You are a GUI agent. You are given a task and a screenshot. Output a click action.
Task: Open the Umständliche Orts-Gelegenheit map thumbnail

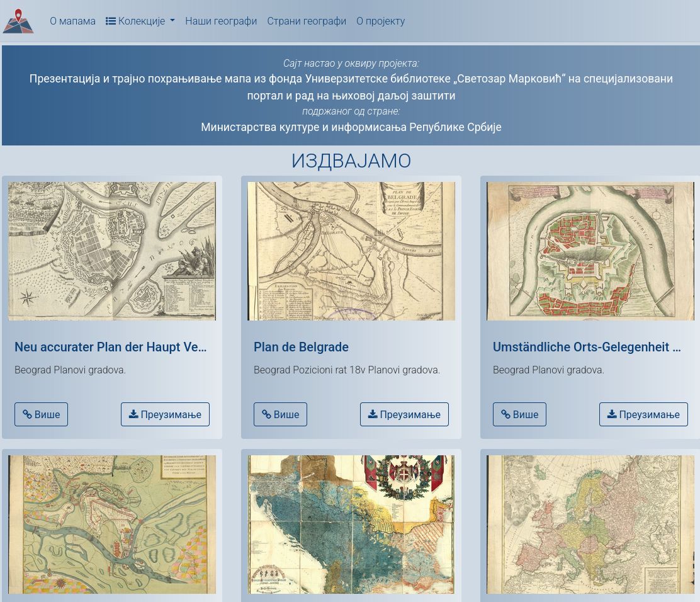(x=590, y=251)
